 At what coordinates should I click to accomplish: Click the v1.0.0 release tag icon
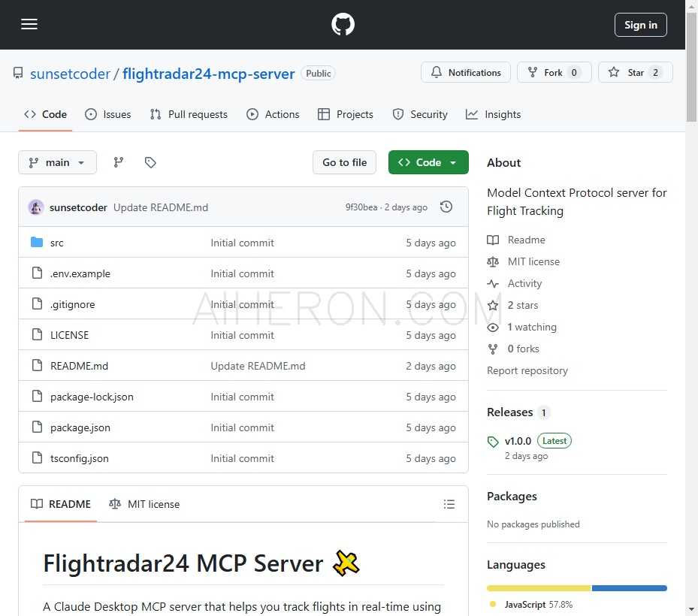point(493,442)
